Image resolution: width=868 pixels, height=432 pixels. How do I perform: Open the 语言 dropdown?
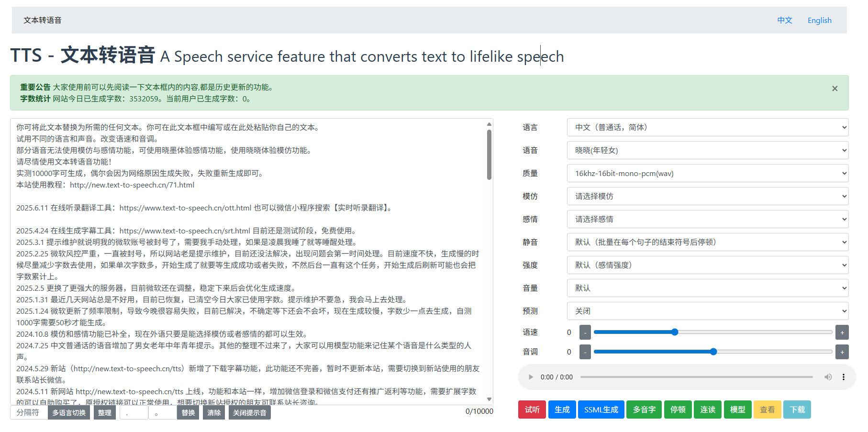point(707,127)
